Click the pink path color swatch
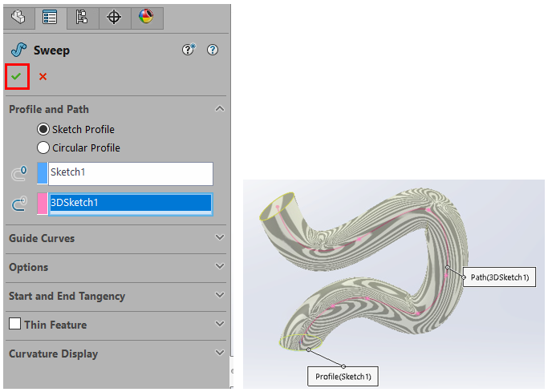Screen dimensions: 548x392 point(42,204)
